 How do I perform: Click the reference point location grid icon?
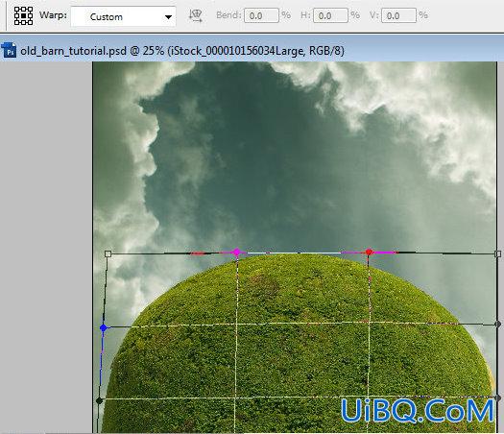[x=23, y=15]
